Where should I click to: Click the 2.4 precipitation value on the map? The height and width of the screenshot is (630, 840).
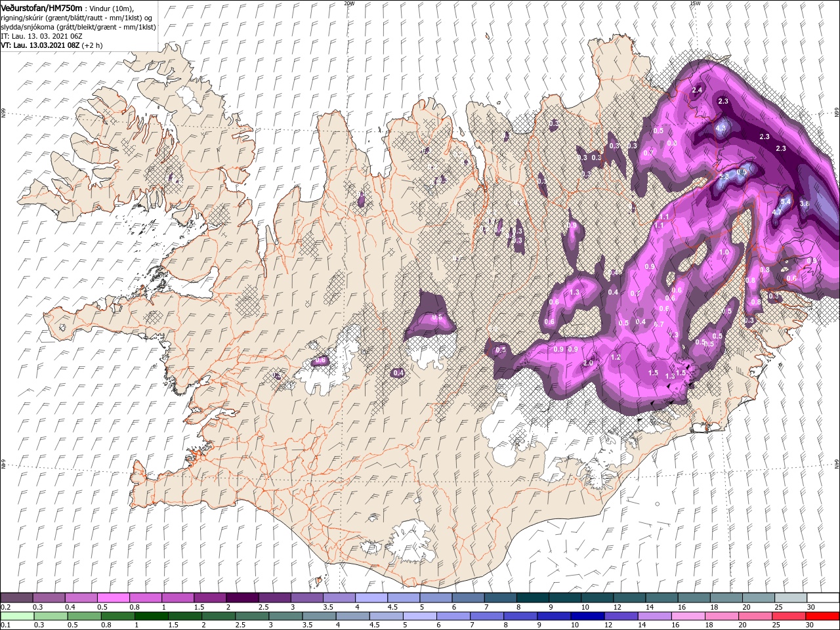pos(697,90)
